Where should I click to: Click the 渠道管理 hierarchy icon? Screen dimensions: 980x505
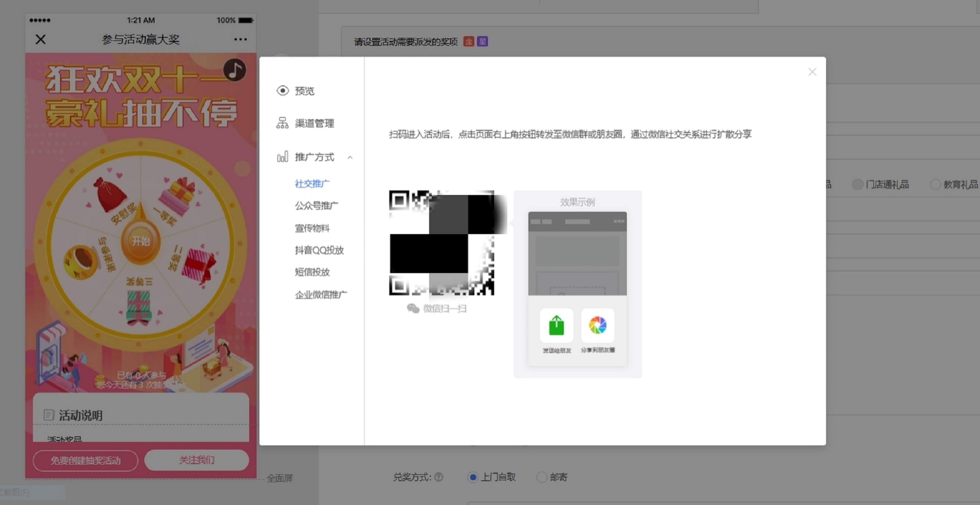tap(282, 123)
